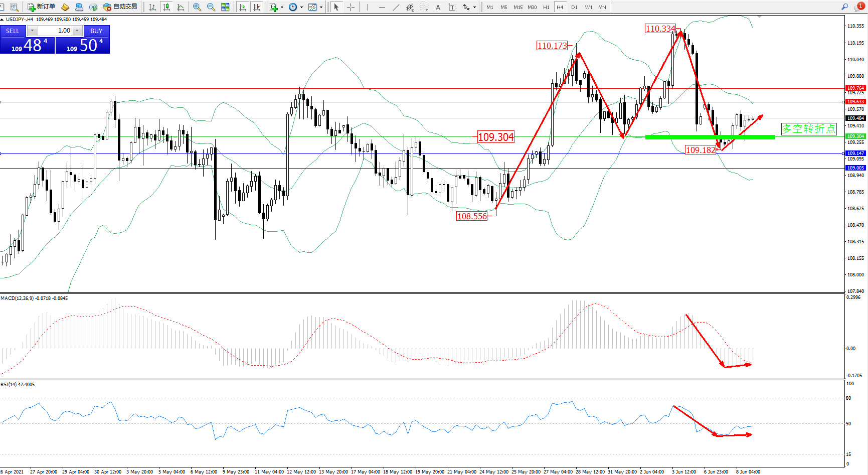
Task: Click the BUY button
Action: pos(96,31)
